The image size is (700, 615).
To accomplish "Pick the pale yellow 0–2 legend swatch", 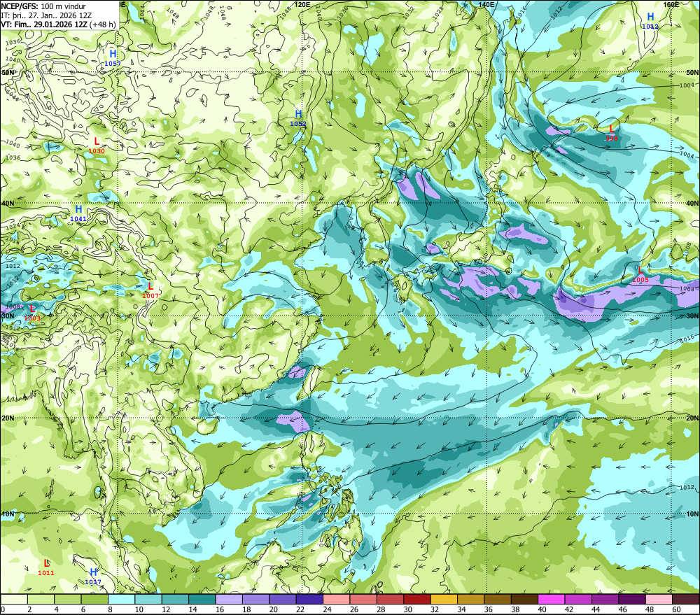I will (14, 599).
